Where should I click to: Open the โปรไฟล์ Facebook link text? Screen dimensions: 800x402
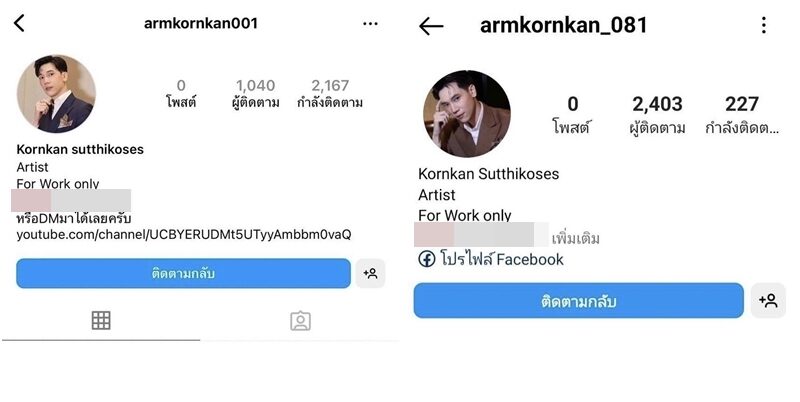click(502, 260)
